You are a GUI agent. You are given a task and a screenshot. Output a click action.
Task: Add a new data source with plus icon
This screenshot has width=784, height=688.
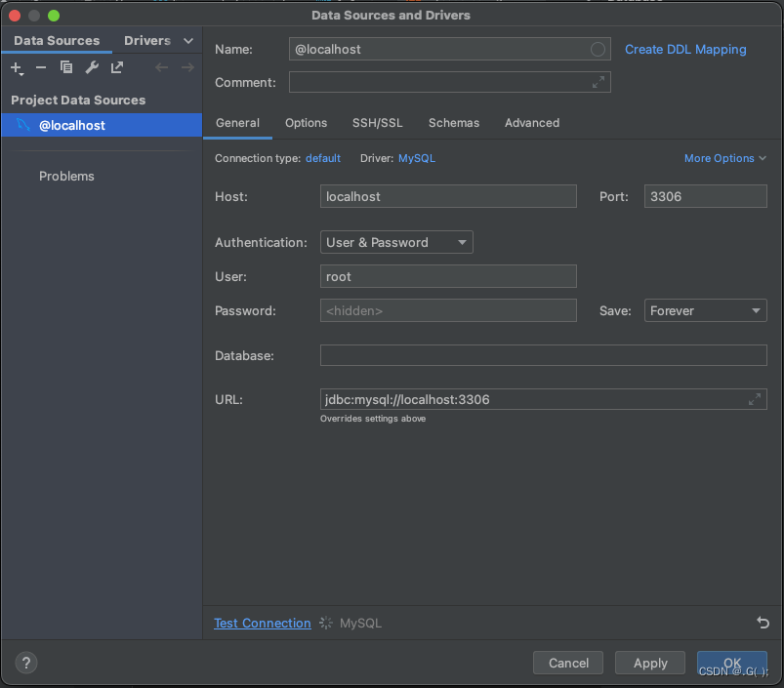point(17,67)
